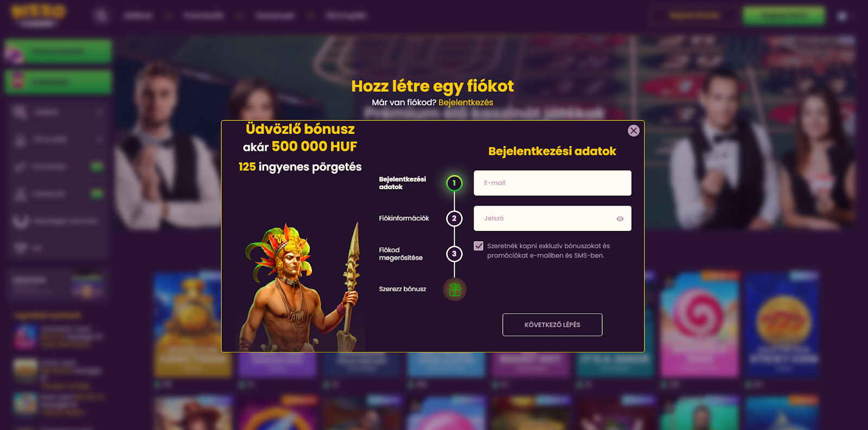Expand the second sidebar category chevron
Image resolution: width=868 pixels, height=430 pixels.
[x=99, y=139]
